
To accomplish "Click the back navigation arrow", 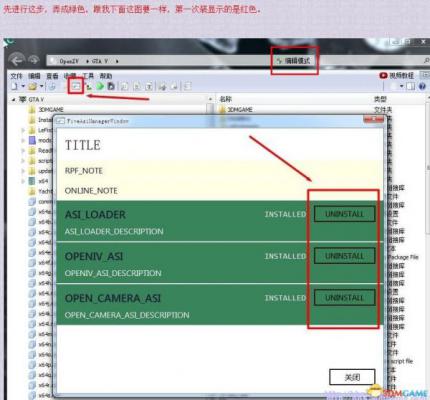I will tap(17, 60).
